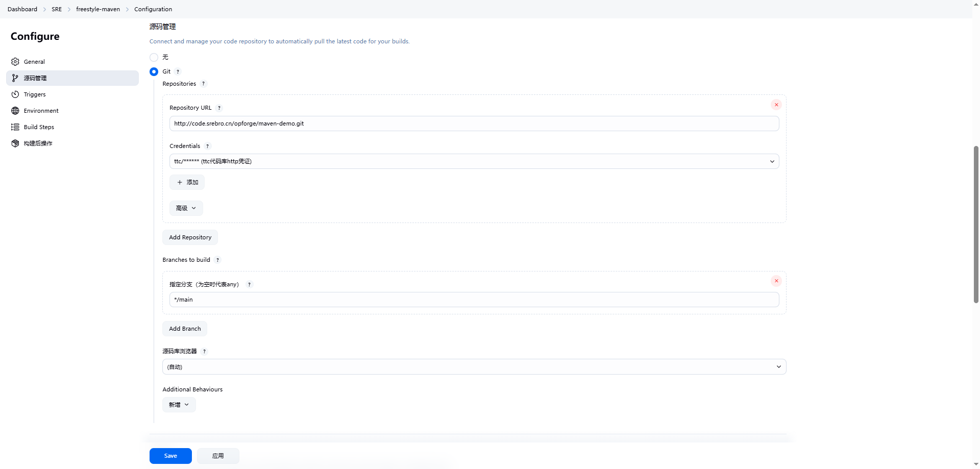Open help for Repositories

click(204, 84)
